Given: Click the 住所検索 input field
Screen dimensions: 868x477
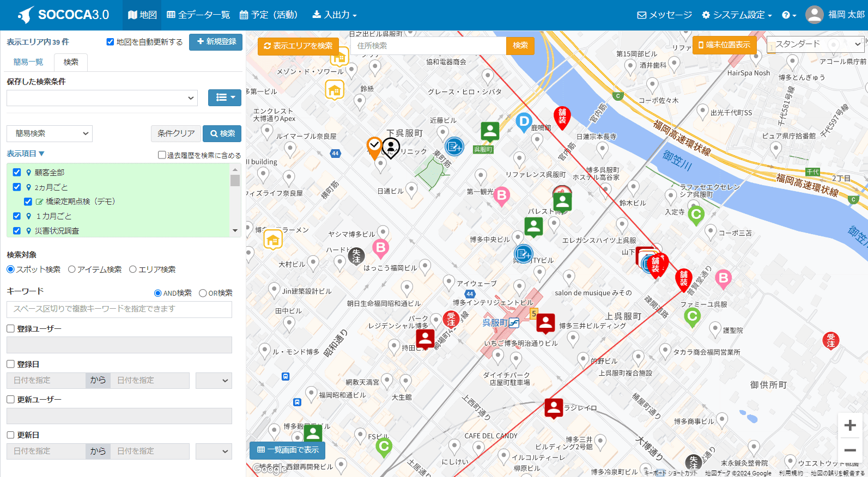Looking at the screenshot, I should pos(428,46).
